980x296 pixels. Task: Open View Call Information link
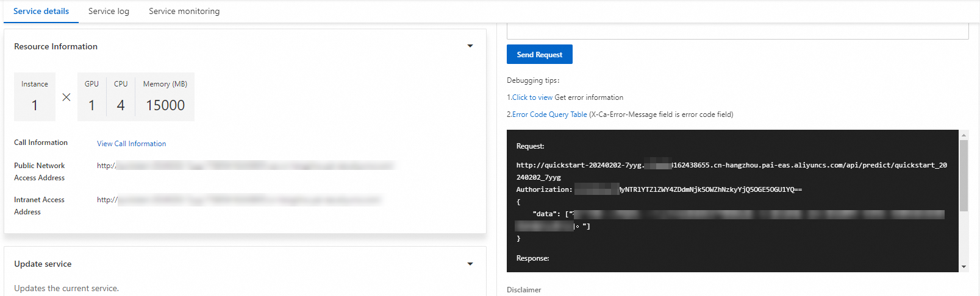[x=132, y=144]
